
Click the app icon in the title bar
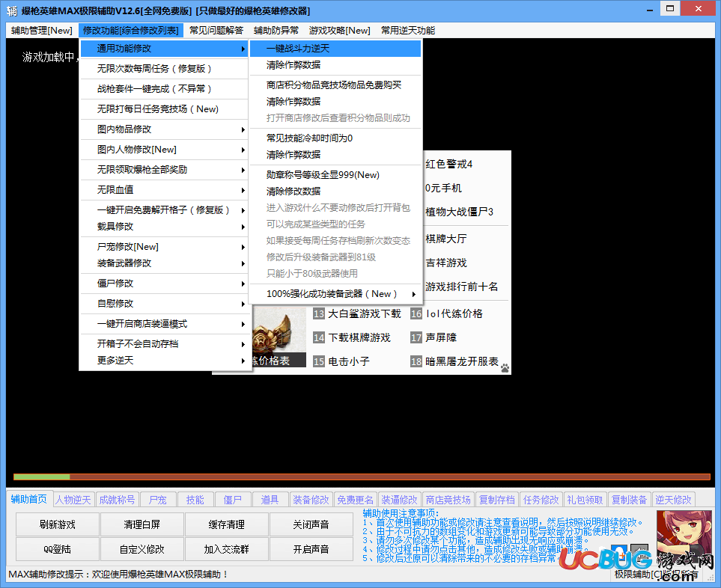point(12,10)
